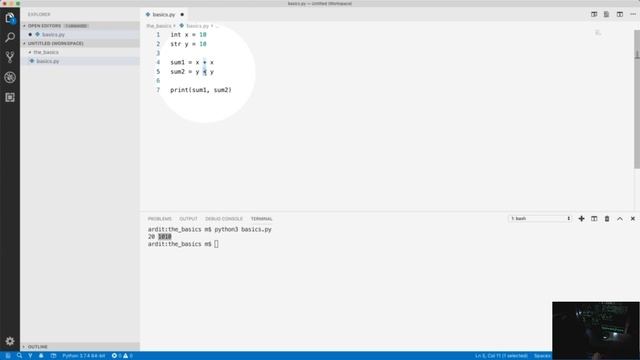The image size is (640, 360).
Task: Click the split editor icon beside the ellipsis
Action: 620,14
